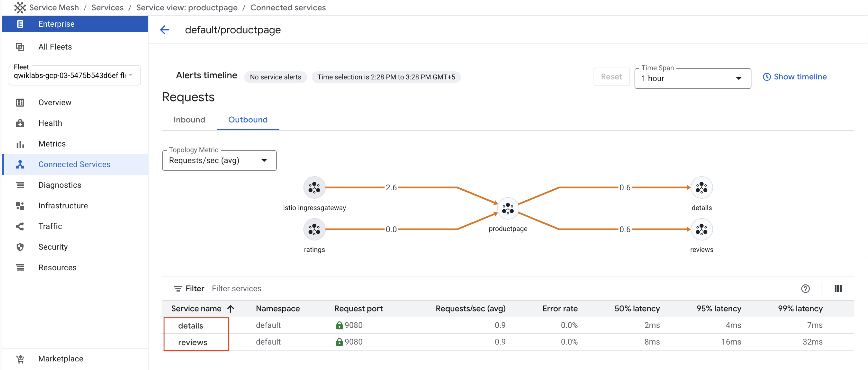The height and width of the screenshot is (370, 868).
Task: Switch to the Inbound tab
Action: pyautogui.click(x=189, y=120)
